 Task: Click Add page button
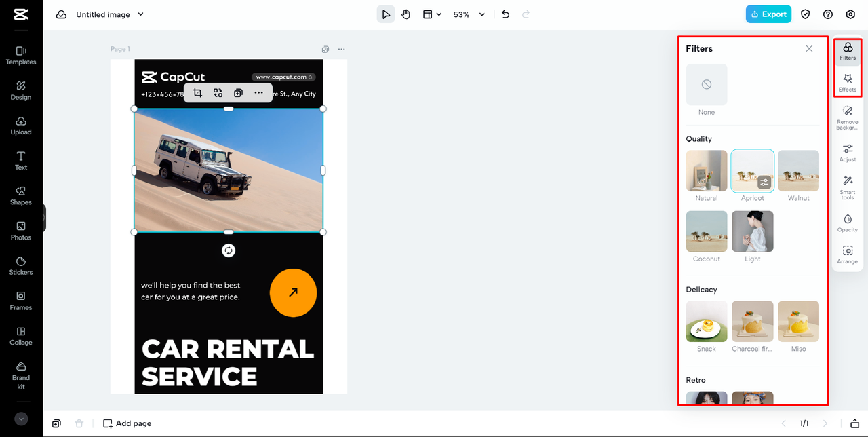[x=127, y=423]
